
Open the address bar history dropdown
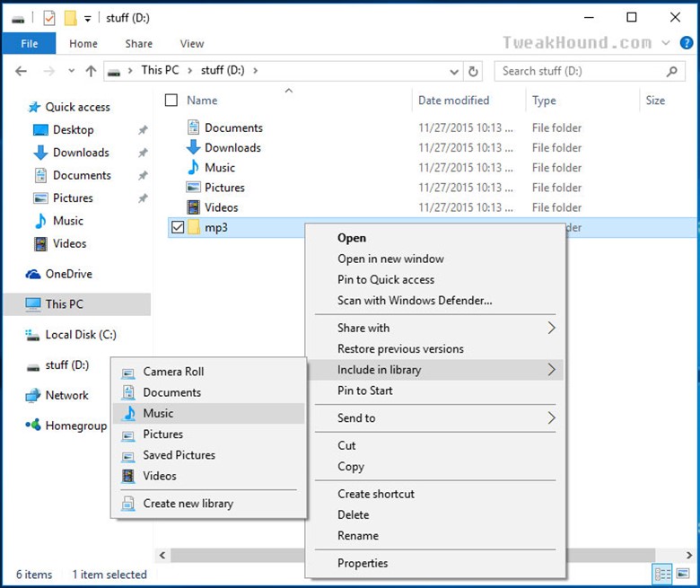[x=454, y=72]
